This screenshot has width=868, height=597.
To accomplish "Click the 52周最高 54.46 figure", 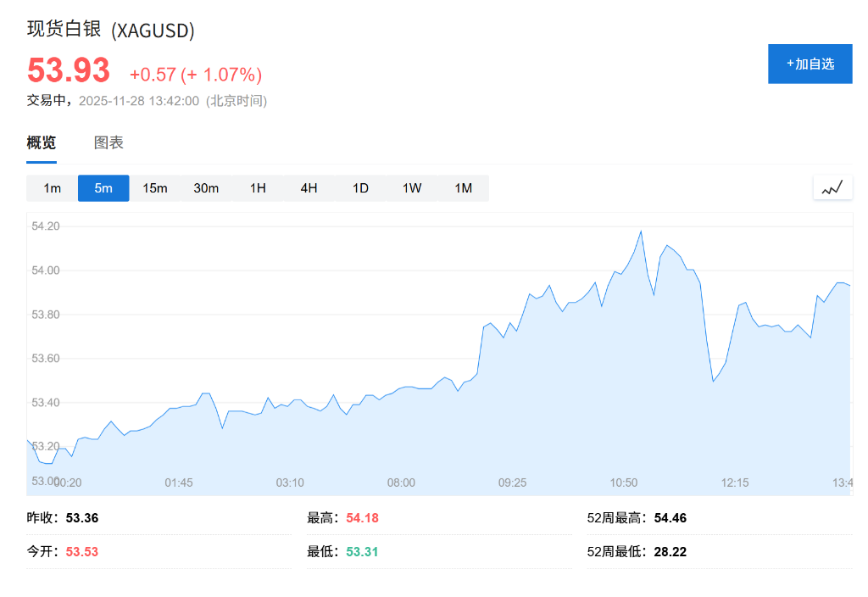I will (671, 517).
